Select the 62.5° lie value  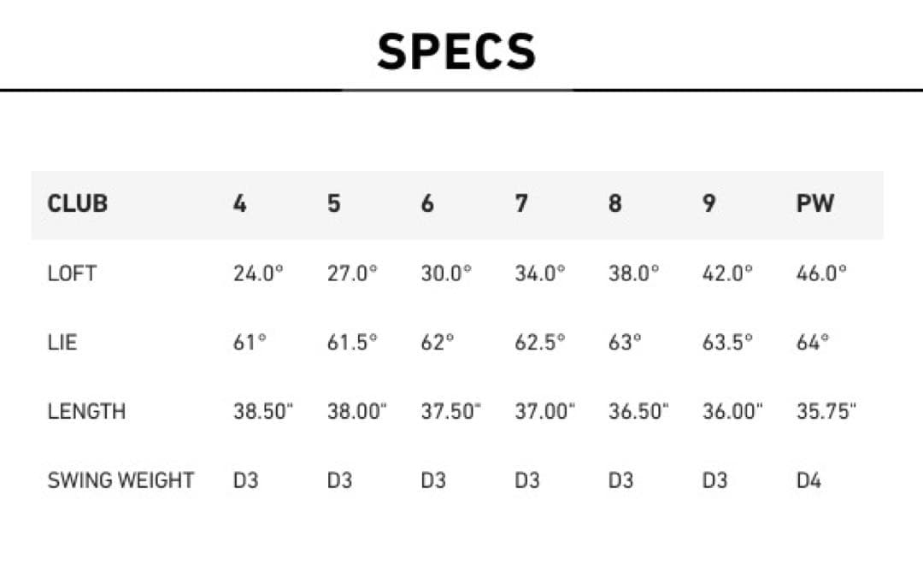(x=539, y=343)
